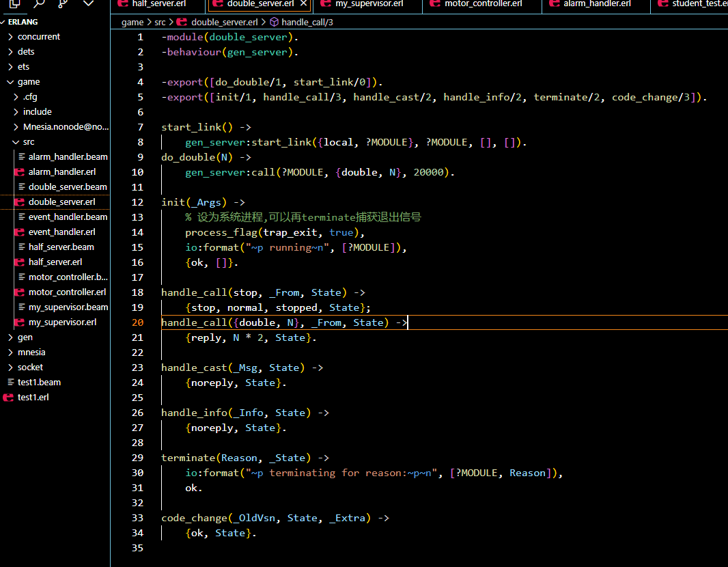The image size is (728, 567).
Task: Open the Search magnifier icon
Action: (x=39, y=3)
